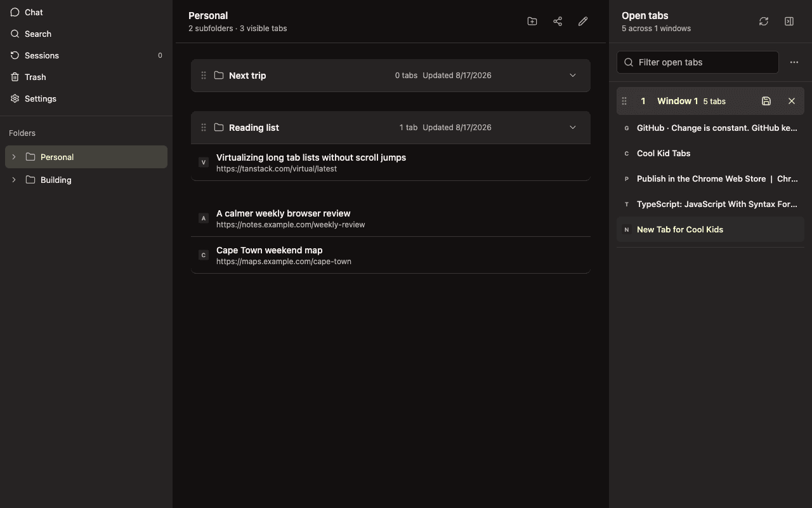Collapse the Next trip subfolder chevron
This screenshot has height=508, width=812.
coord(573,76)
